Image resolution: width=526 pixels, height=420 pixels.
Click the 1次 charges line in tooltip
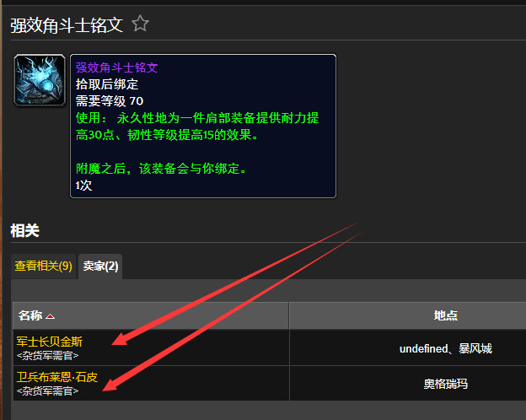point(83,186)
